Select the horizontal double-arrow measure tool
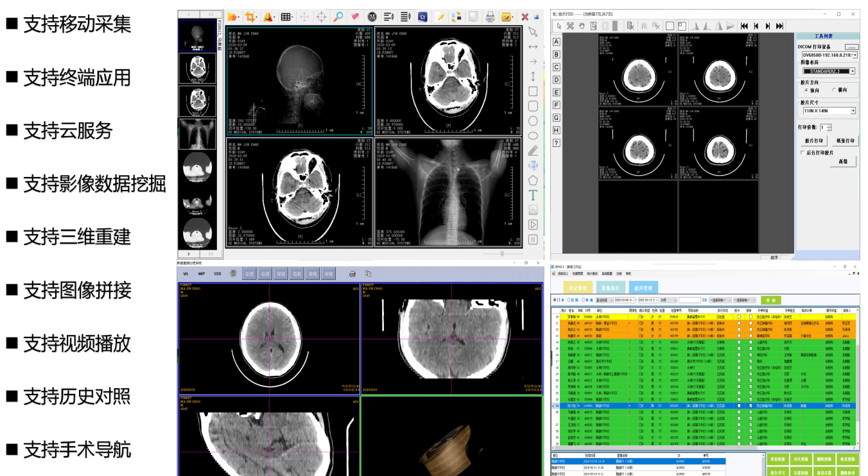868x476 pixels. coord(533,46)
